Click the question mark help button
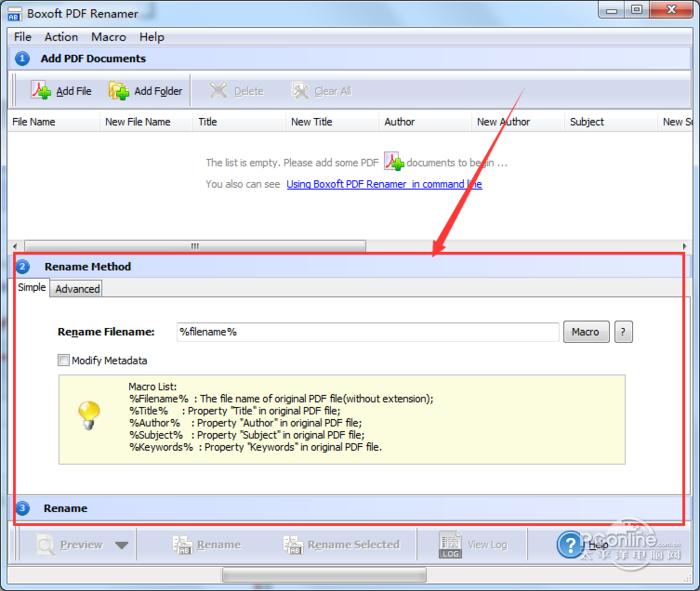700x591 pixels. (x=623, y=332)
